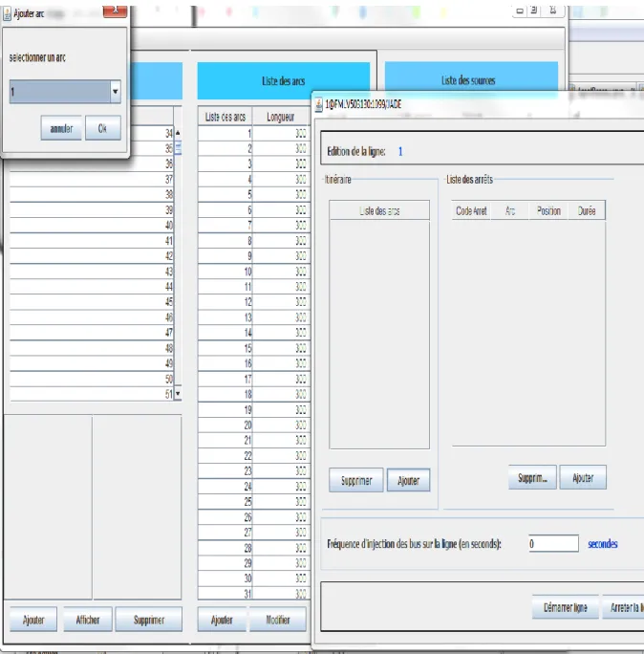Click the Java icon of Ajouter arc window
The width and height of the screenshot is (644, 654).
tap(7, 14)
